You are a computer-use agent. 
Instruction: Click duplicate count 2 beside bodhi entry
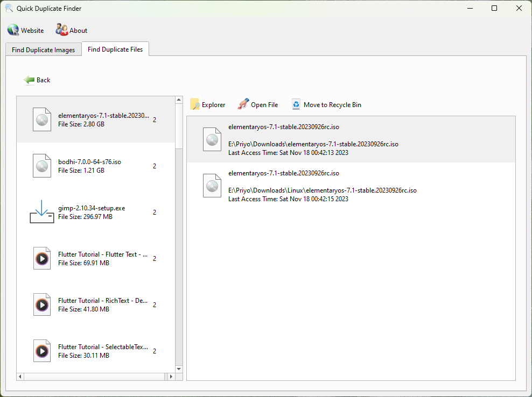(x=155, y=166)
